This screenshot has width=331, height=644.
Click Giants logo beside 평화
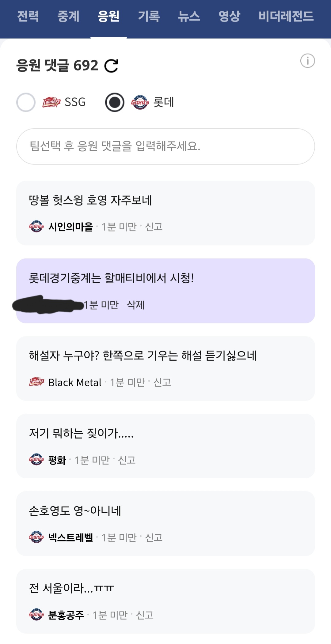tap(36, 460)
